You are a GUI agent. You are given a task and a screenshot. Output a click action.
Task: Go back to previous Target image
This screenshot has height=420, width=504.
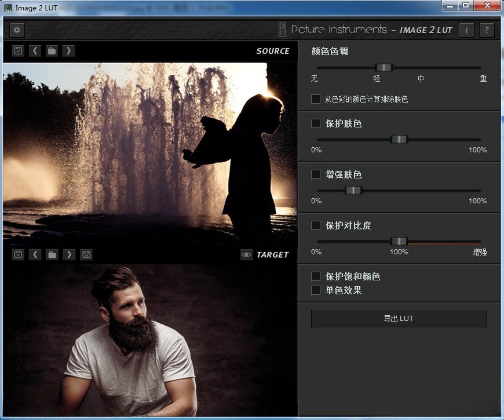tap(35, 254)
